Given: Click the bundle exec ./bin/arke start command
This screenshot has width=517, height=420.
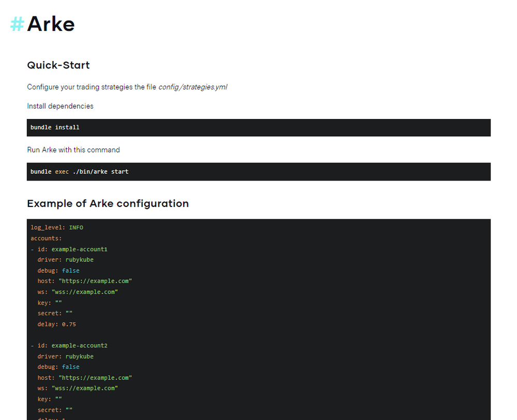Looking at the screenshot, I should click(80, 171).
